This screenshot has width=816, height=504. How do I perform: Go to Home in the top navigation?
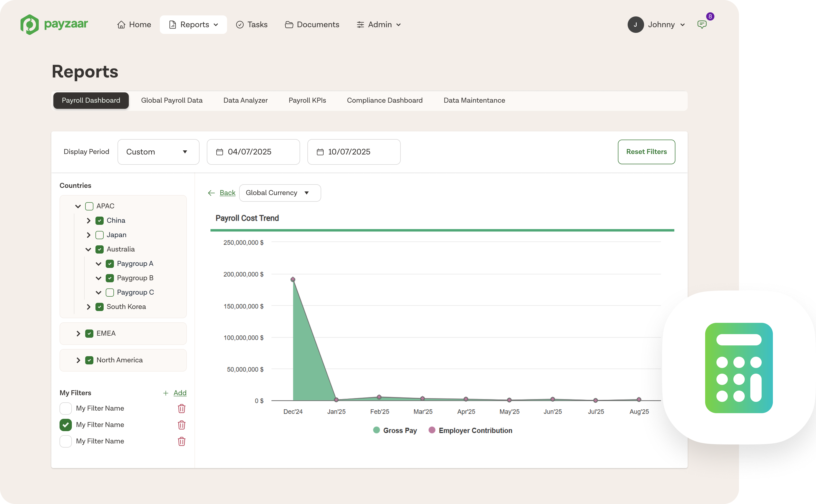click(134, 25)
